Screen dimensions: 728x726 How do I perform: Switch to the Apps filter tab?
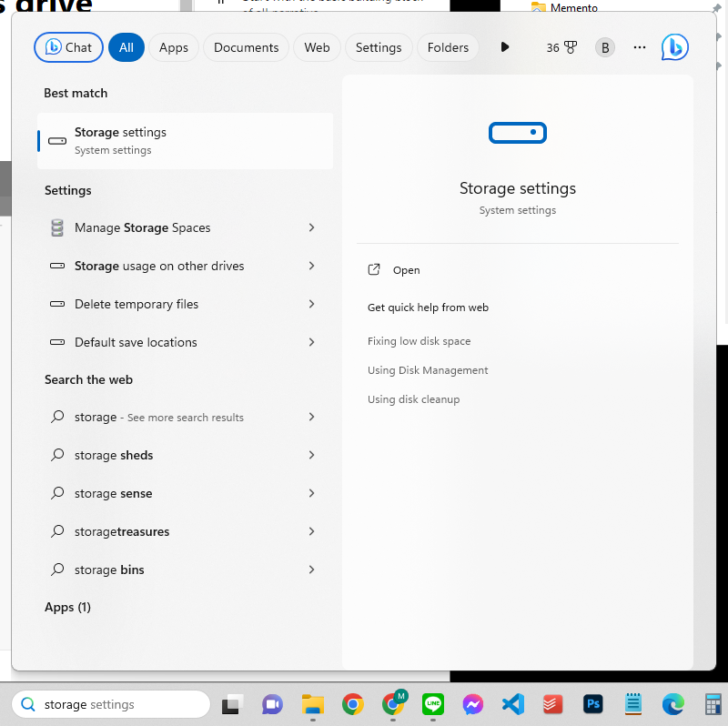[x=174, y=47]
